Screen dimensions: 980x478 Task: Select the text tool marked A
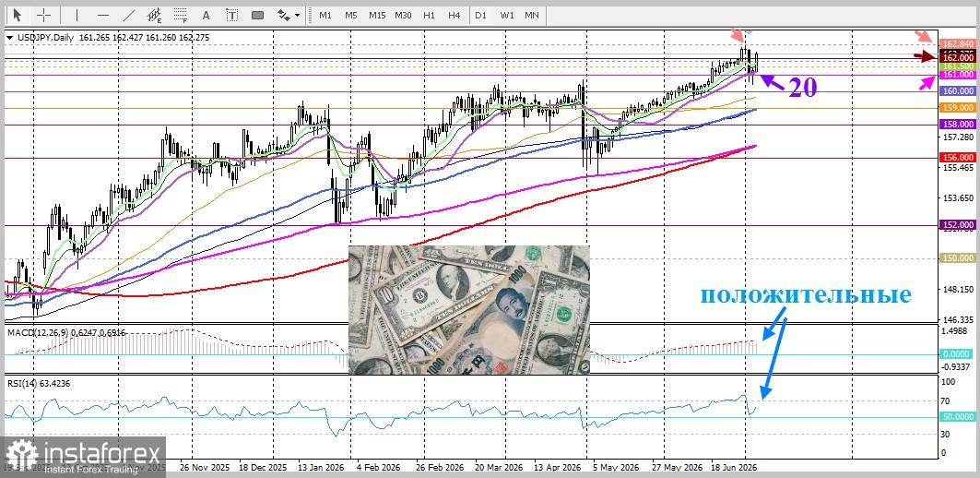[x=207, y=15]
